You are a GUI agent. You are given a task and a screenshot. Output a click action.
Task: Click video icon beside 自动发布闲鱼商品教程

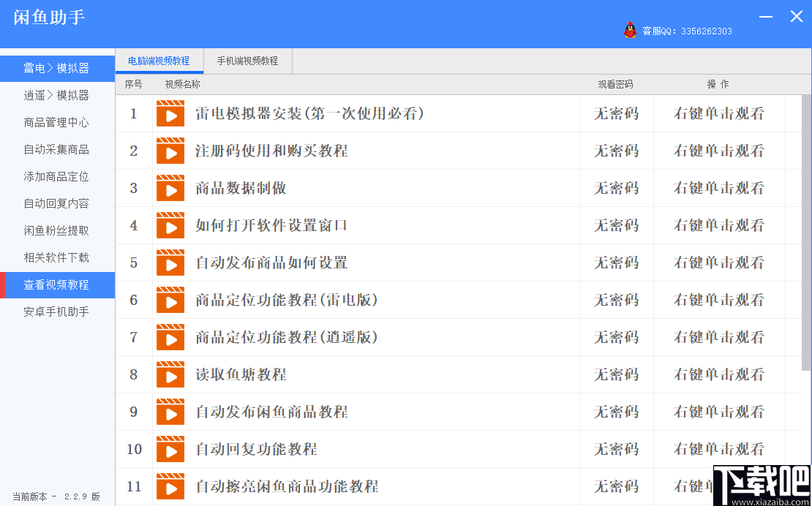click(x=170, y=412)
